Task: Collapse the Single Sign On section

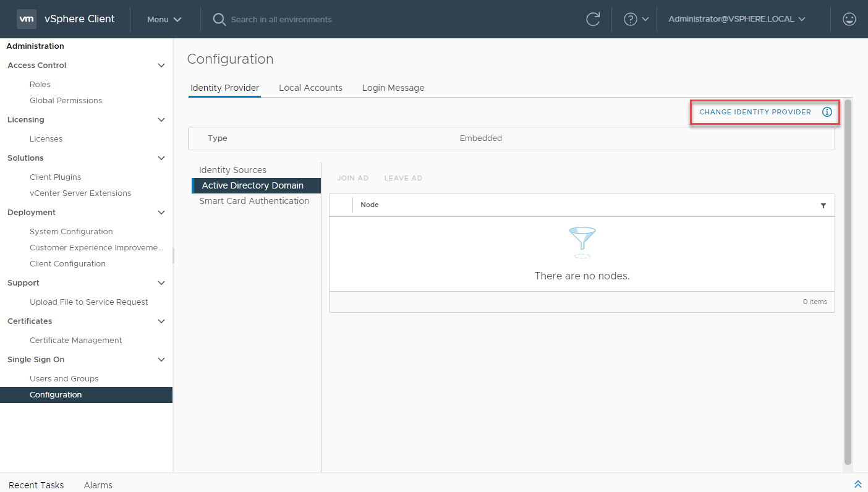Action: 161,360
